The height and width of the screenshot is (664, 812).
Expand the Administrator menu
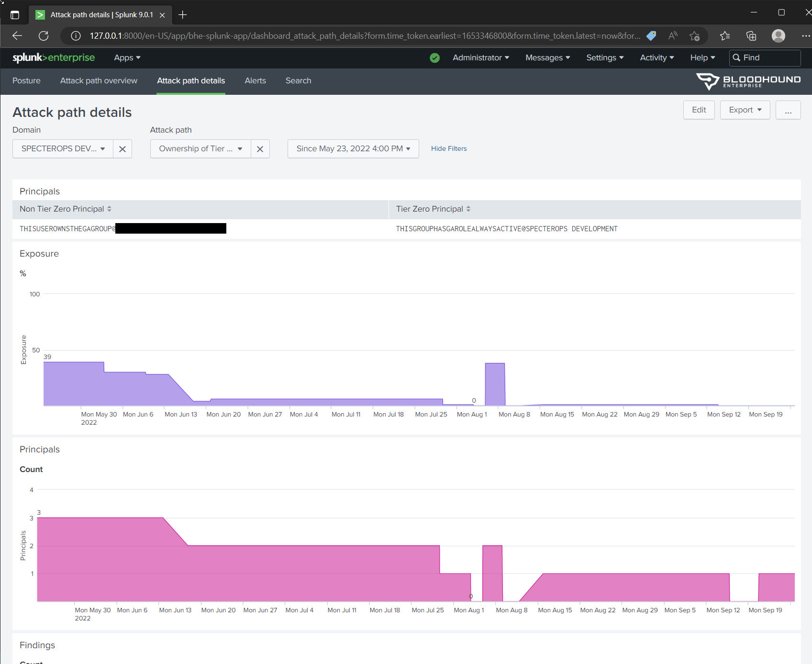pos(481,57)
